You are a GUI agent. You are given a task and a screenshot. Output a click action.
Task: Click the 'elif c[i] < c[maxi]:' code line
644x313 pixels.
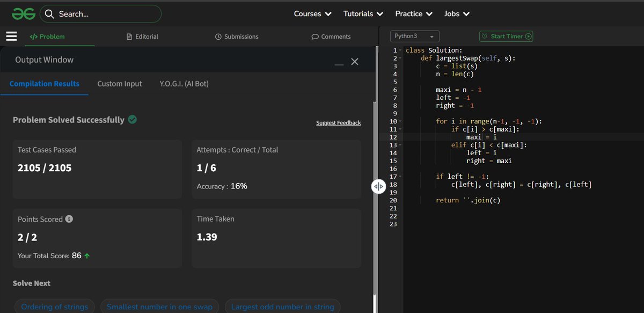[489, 145]
